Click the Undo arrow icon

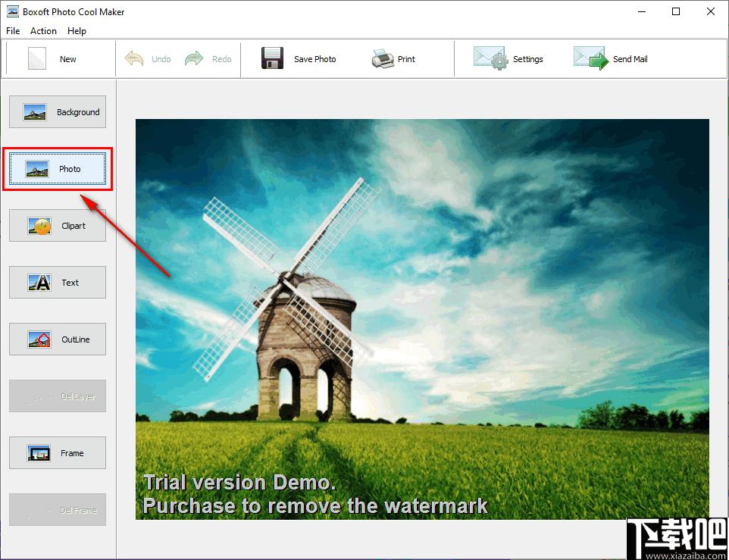(x=134, y=58)
